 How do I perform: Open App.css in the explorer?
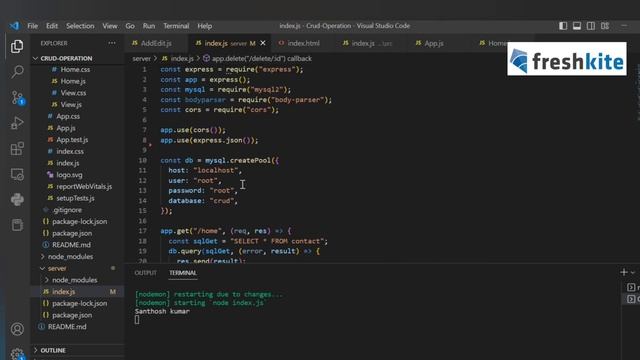tap(68, 116)
